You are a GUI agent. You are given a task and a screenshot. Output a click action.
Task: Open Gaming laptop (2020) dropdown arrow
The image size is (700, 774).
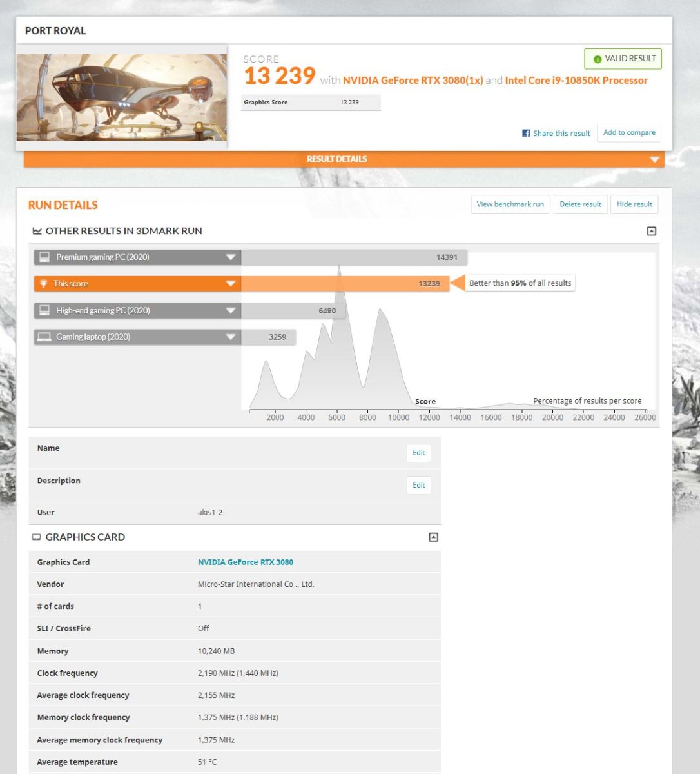click(230, 337)
